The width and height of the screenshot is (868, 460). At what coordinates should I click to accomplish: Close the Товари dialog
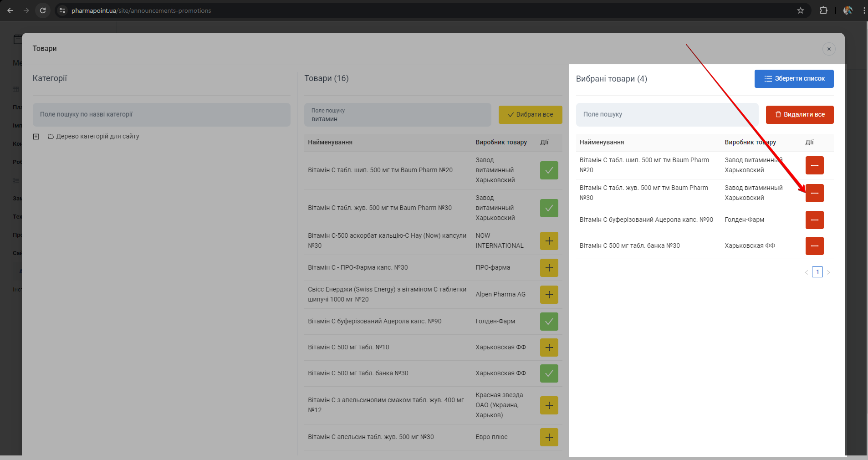[829, 49]
